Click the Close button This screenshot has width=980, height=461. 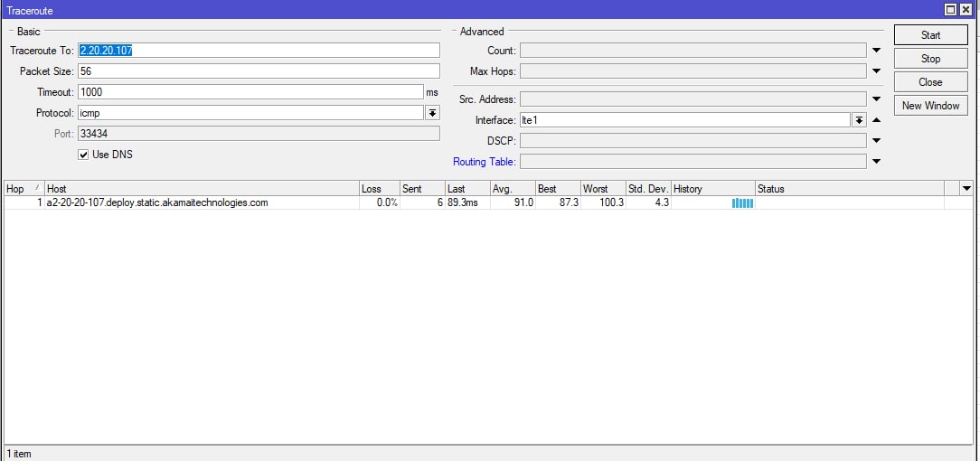[x=930, y=82]
